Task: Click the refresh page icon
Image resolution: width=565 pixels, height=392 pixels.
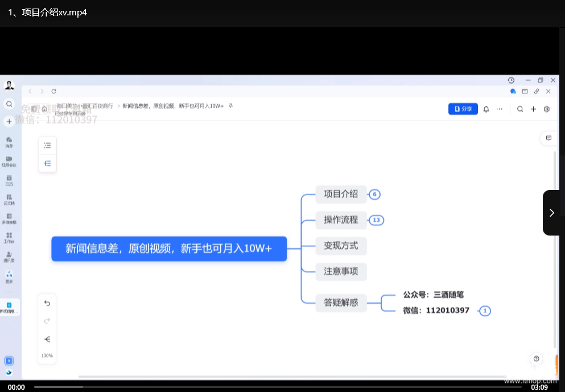Action: tap(53, 91)
